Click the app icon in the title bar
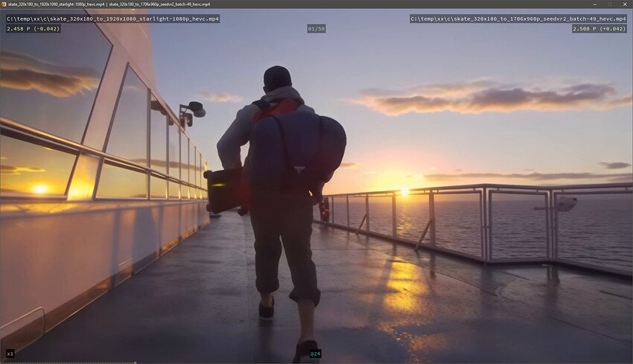This screenshot has width=633, height=364. tap(4, 4)
